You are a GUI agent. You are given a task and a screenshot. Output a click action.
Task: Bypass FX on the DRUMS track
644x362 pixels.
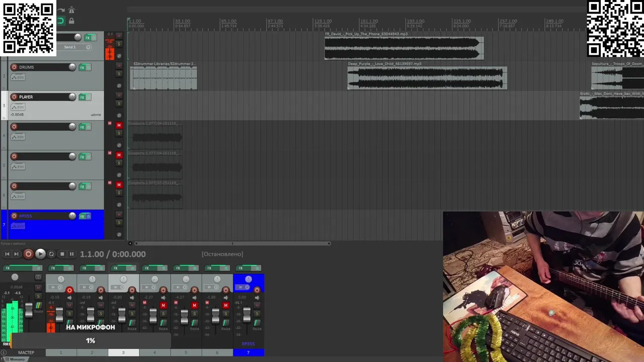tap(88, 67)
